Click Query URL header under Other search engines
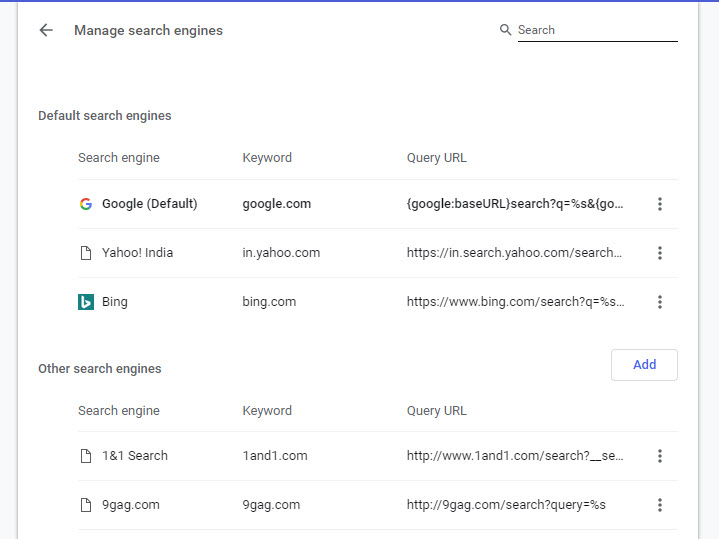The height and width of the screenshot is (539, 719). (437, 411)
